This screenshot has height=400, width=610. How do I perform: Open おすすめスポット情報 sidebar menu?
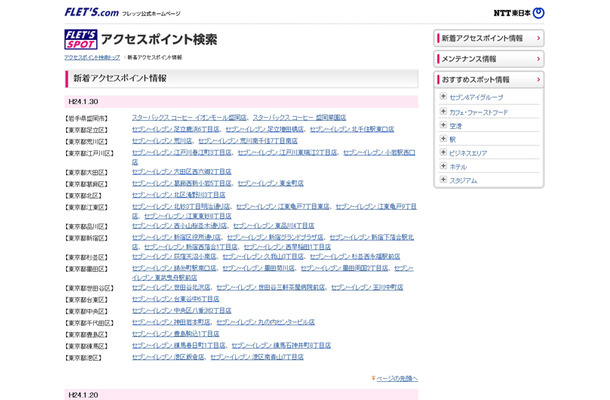[489, 79]
